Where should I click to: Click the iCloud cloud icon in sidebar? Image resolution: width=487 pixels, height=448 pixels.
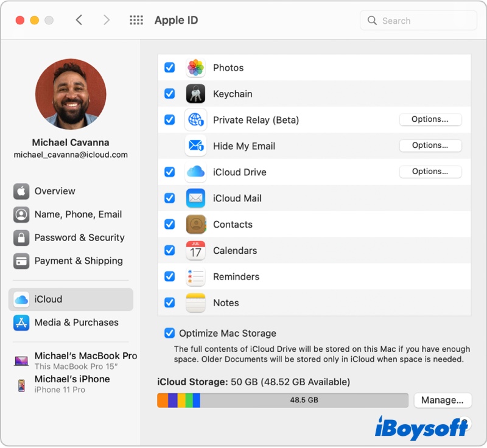click(x=21, y=299)
